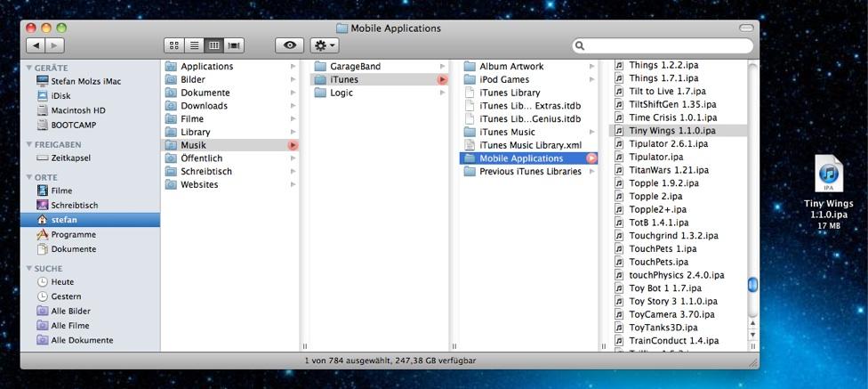The image size is (868, 389).
Task: Open the Album Artwork folder
Action: pos(528,66)
